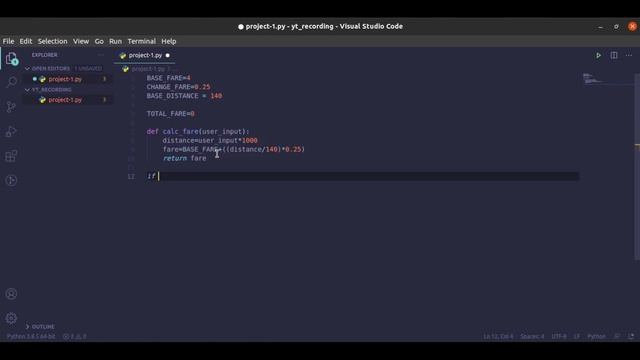Open the Edit menu
The height and width of the screenshot is (360, 640).
click(26, 41)
